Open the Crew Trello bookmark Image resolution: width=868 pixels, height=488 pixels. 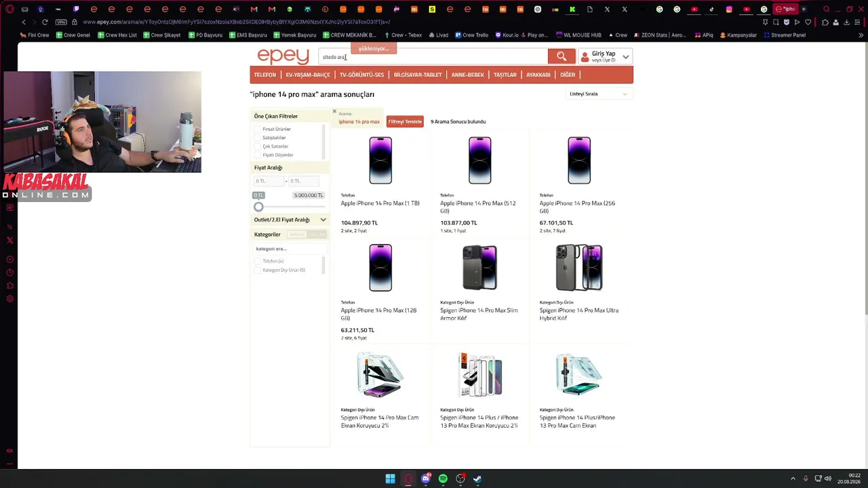(472, 35)
